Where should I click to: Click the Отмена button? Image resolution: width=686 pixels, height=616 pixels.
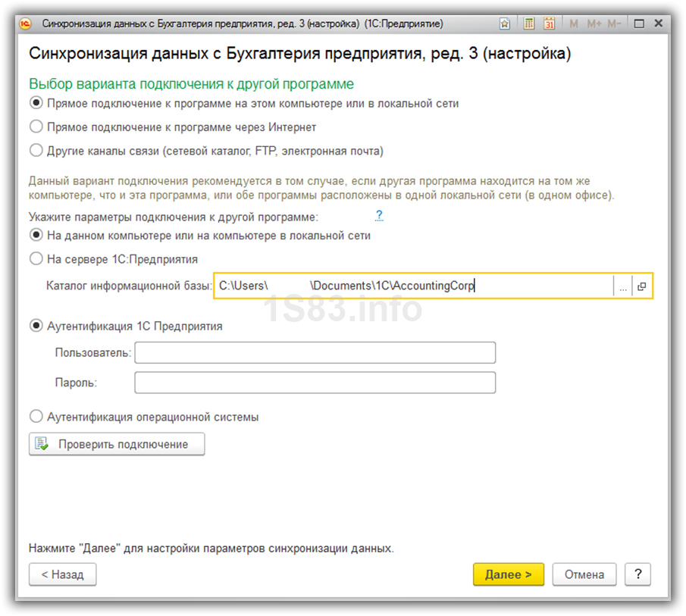click(584, 574)
